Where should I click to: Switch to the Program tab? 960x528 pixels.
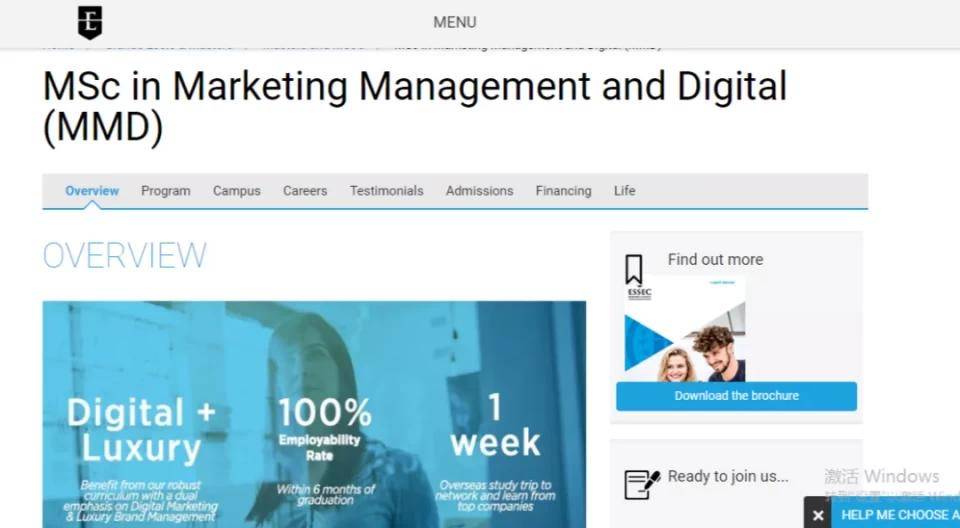[165, 190]
